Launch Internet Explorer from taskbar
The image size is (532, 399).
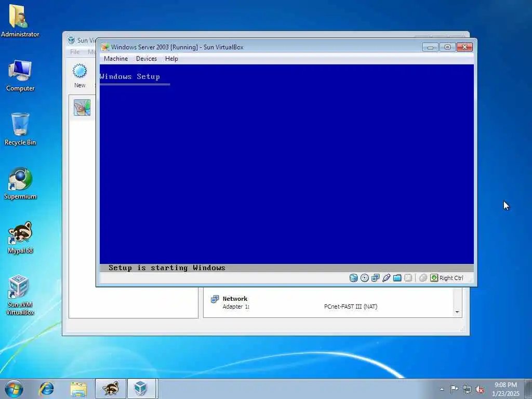coord(46,389)
